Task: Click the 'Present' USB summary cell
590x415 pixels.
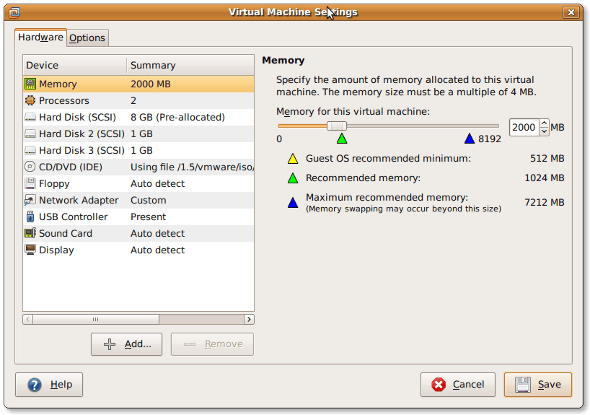Action: tap(148, 217)
